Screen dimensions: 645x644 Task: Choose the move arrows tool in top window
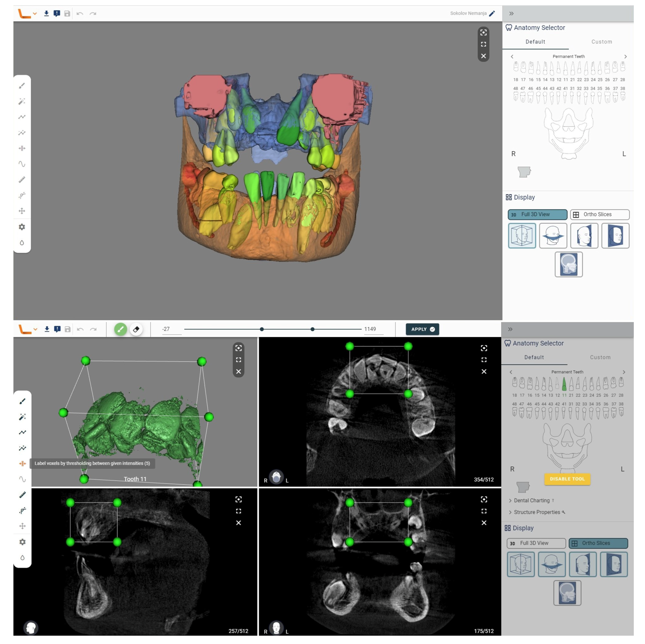point(22,211)
